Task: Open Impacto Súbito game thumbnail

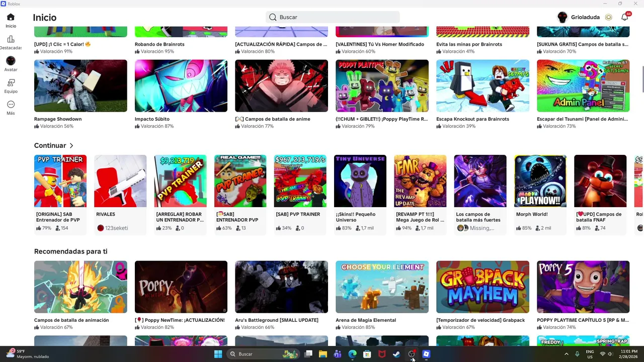Action: click(x=181, y=86)
